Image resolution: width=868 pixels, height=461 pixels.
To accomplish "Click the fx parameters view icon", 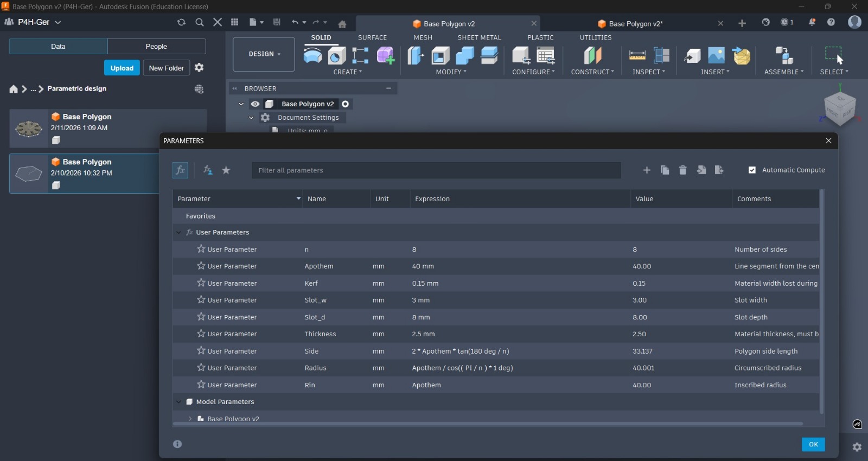I will coord(180,170).
